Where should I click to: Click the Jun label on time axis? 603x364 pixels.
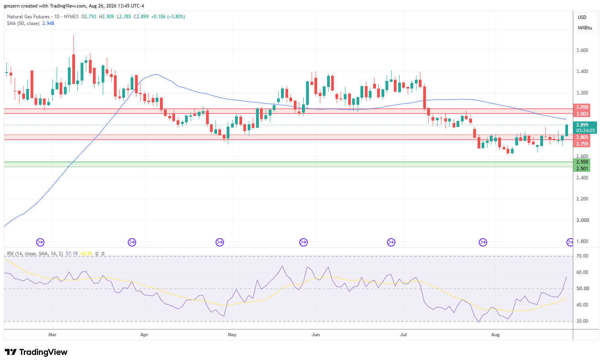pos(316,335)
